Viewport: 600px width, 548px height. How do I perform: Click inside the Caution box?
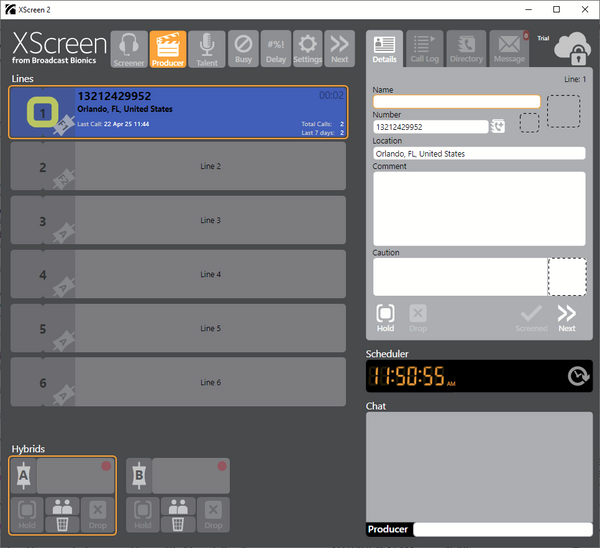click(x=460, y=277)
